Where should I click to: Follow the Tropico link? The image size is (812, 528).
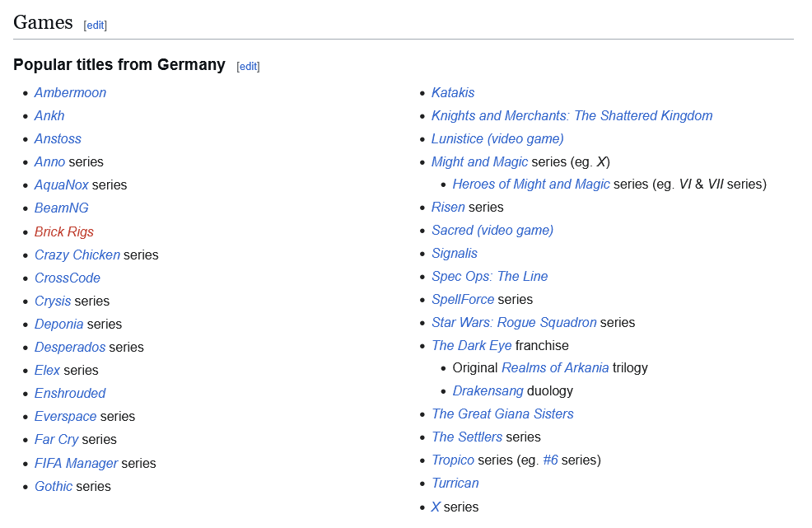[x=453, y=460]
